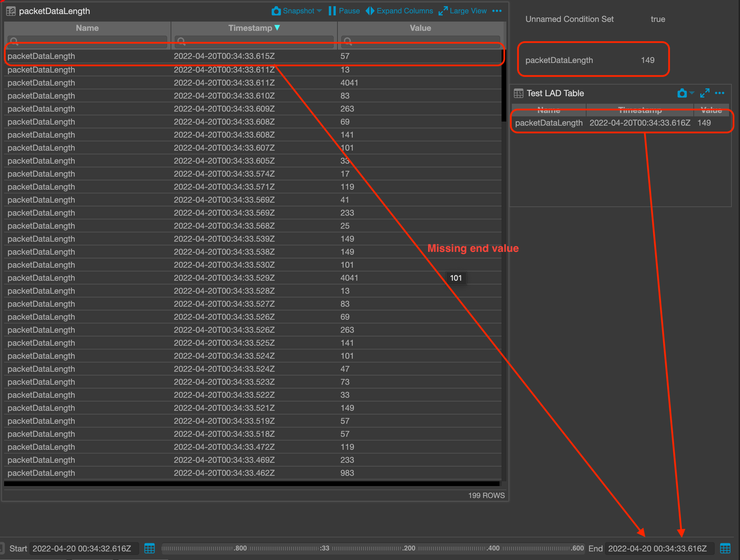Open the End time calendar picker
Screen dimensions: 740x560
725,548
